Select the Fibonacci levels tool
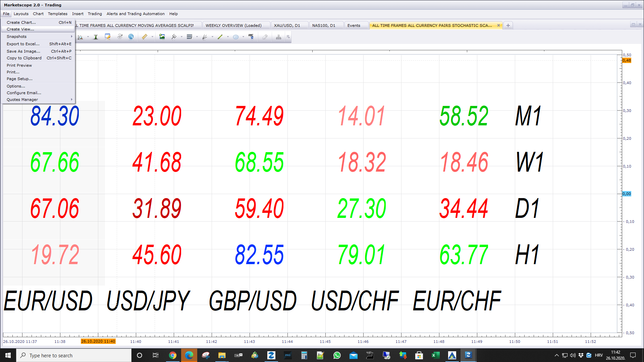Viewport: 644px width, 362px height. [x=190, y=37]
